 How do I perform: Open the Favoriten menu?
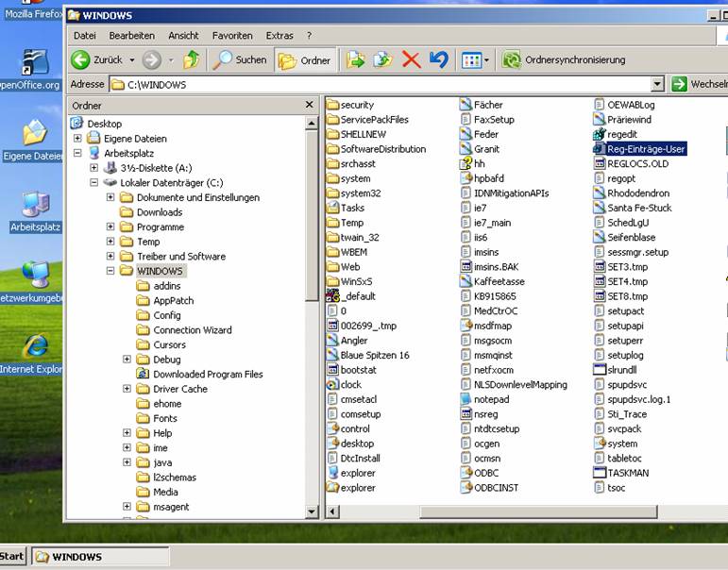click(232, 35)
